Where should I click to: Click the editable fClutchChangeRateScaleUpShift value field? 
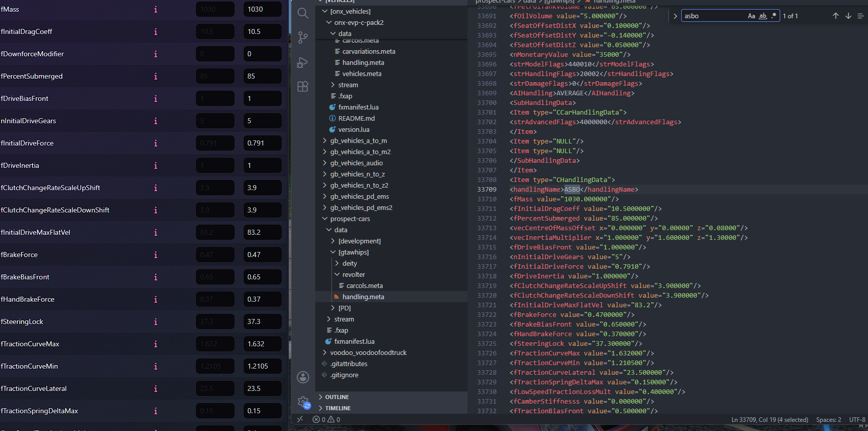(262, 188)
